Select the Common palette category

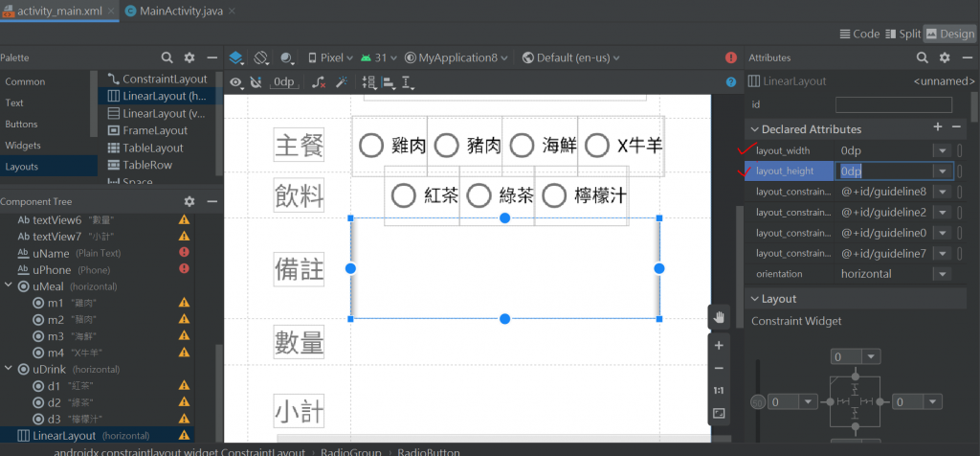[x=25, y=81]
